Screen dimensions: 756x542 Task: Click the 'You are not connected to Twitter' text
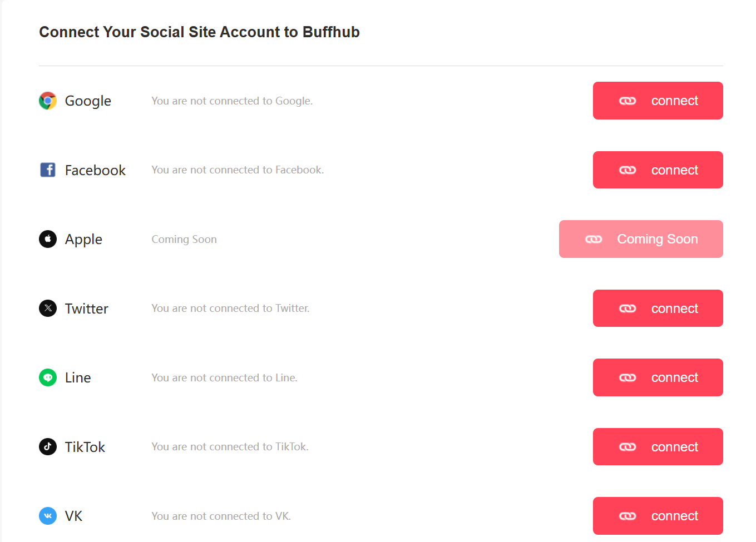pyautogui.click(x=230, y=308)
